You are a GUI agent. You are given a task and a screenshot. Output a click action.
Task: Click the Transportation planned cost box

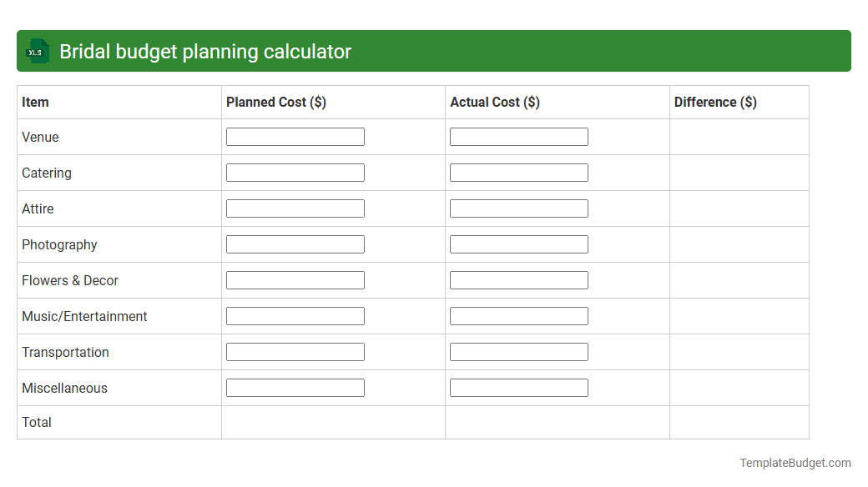click(x=295, y=351)
